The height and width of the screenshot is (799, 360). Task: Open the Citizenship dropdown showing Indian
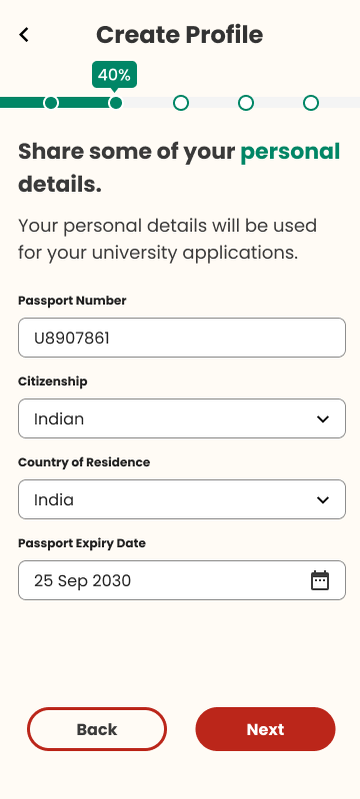coord(182,418)
